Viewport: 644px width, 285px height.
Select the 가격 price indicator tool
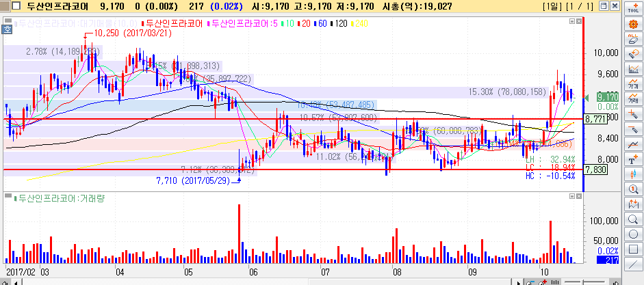pos(633,84)
